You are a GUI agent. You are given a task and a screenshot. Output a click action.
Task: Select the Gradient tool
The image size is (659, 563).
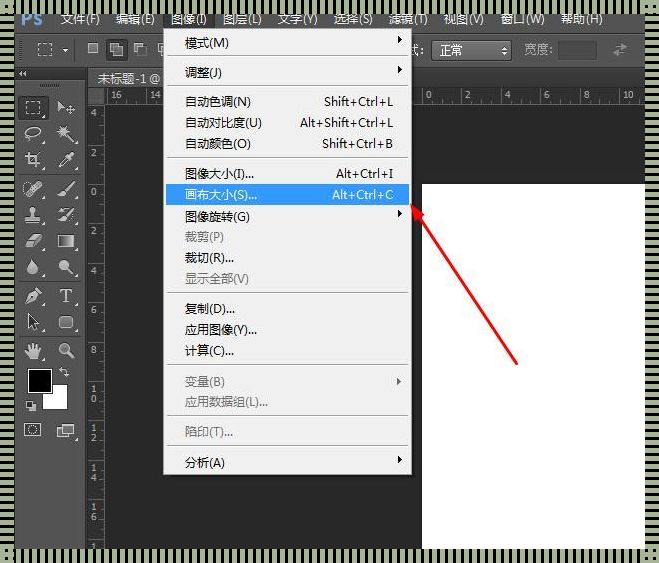pyautogui.click(x=66, y=241)
